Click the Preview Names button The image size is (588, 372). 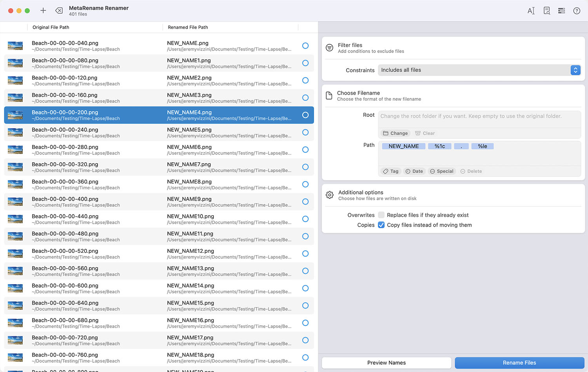click(x=386, y=363)
